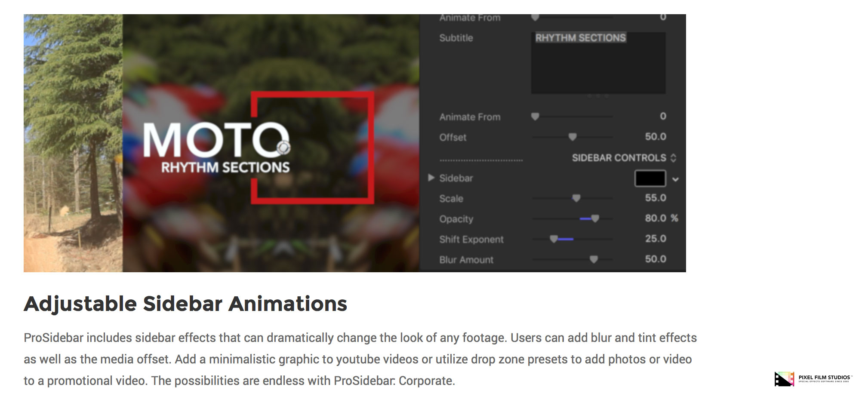Click the Sidebar parameter label
This screenshot has width=868, height=406.
point(456,178)
